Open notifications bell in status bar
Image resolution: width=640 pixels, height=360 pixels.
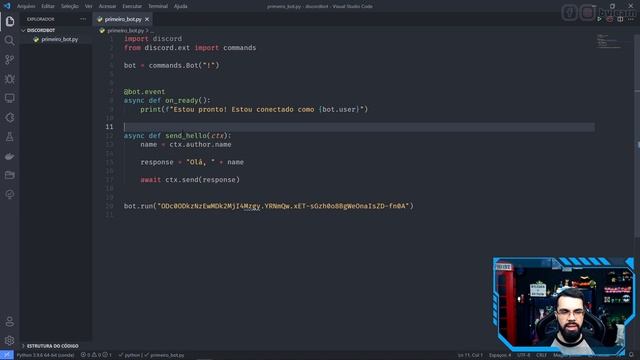click(x=631, y=355)
